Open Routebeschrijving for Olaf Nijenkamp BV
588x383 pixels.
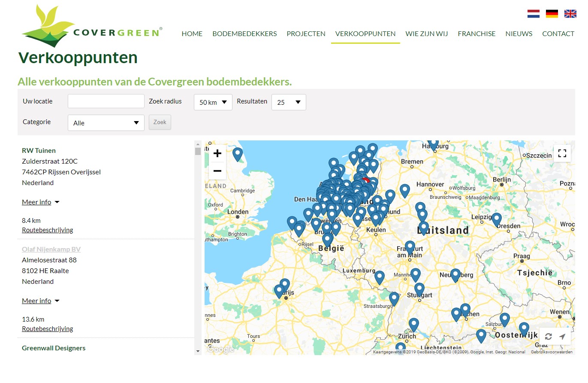point(48,328)
